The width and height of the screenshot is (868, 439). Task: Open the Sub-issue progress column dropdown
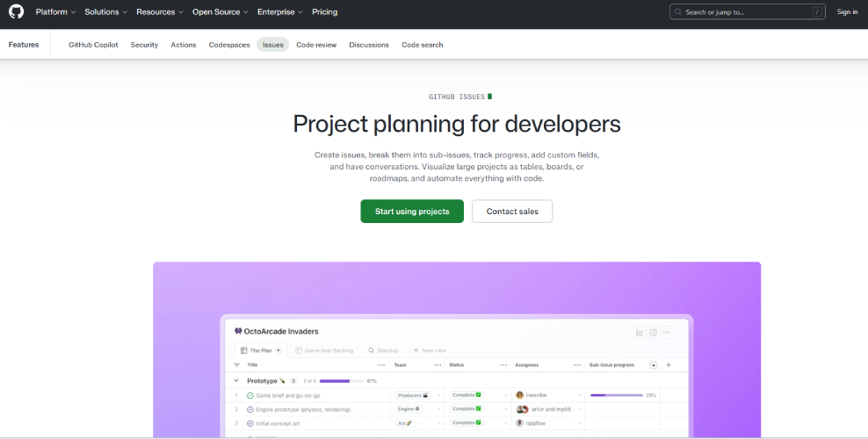tap(653, 364)
